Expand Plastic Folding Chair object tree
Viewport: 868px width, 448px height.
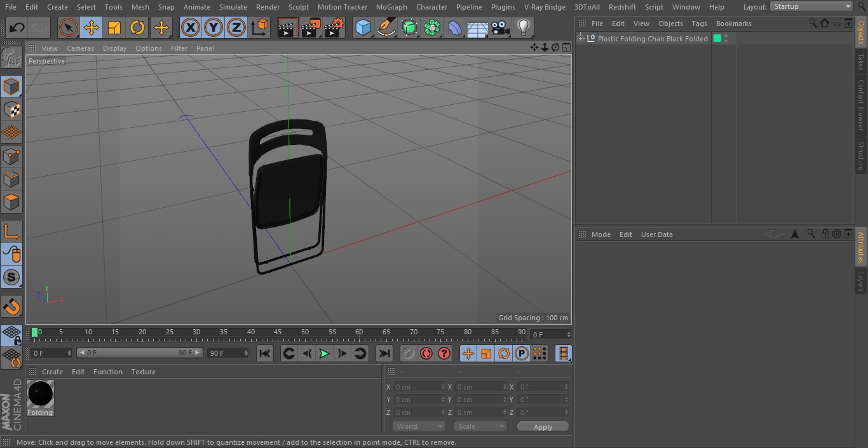coord(580,39)
